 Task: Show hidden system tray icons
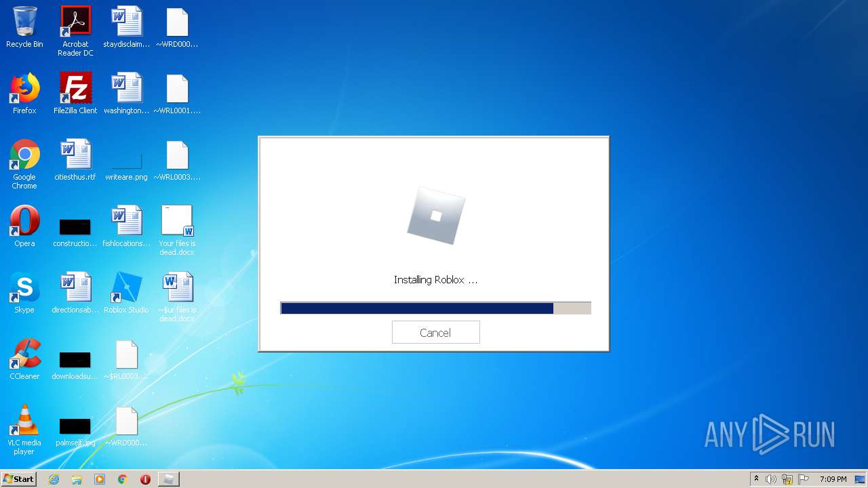click(757, 479)
